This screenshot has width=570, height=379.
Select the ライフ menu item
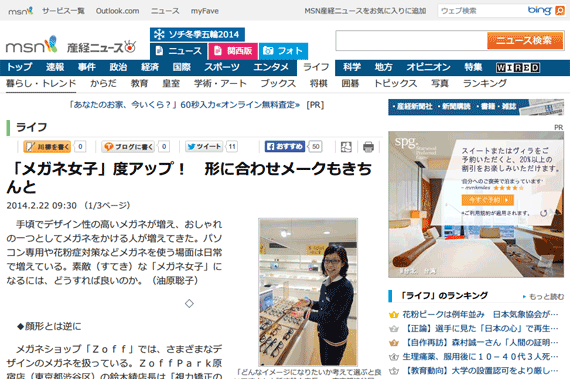316,68
